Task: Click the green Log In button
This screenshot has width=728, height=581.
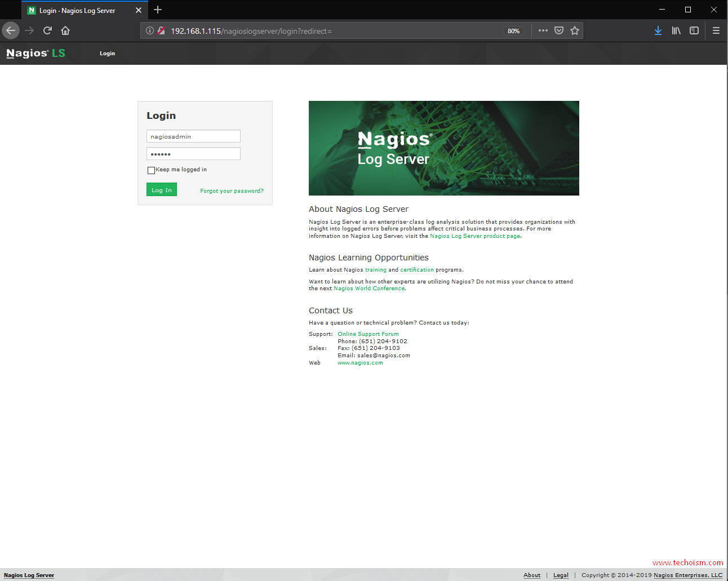Action: pyautogui.click(x=162, y=190)
